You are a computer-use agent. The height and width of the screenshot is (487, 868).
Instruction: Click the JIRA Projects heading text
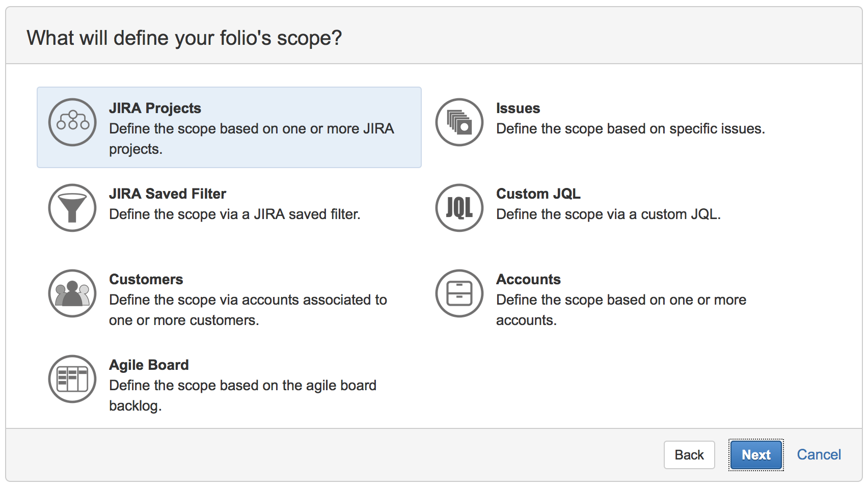[155, 108]
